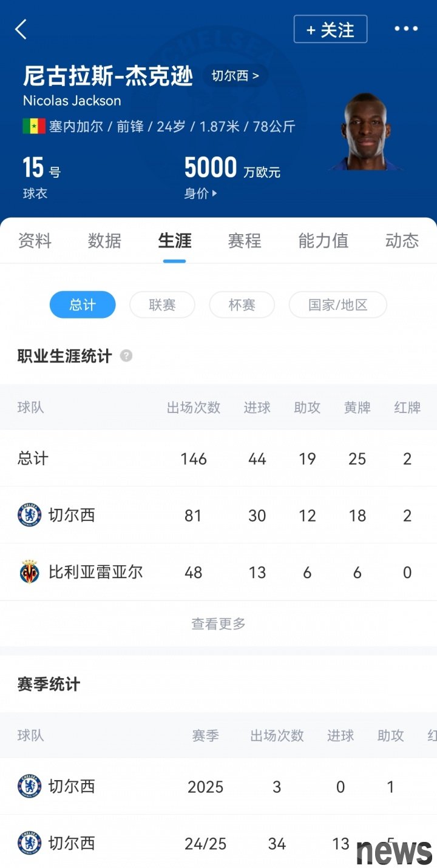Click the help question mark beside 职业生涯统计
This screenshot has width=437, height=868.
126,356
